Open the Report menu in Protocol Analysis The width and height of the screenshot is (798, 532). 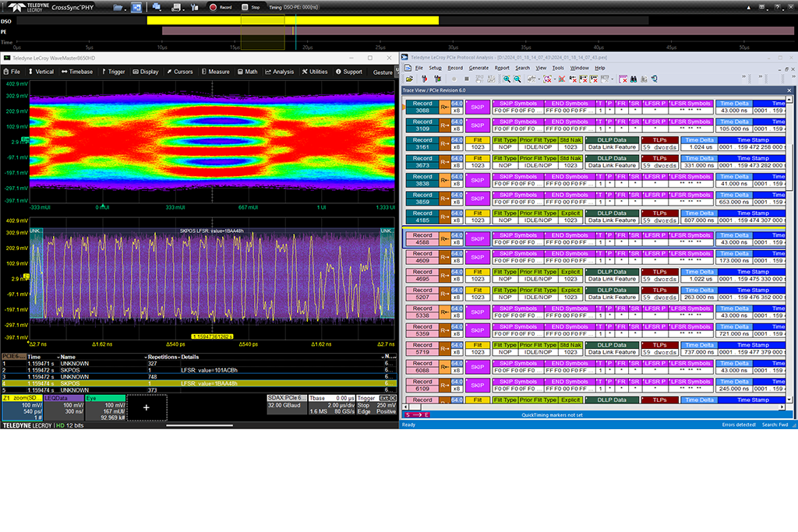502,68
